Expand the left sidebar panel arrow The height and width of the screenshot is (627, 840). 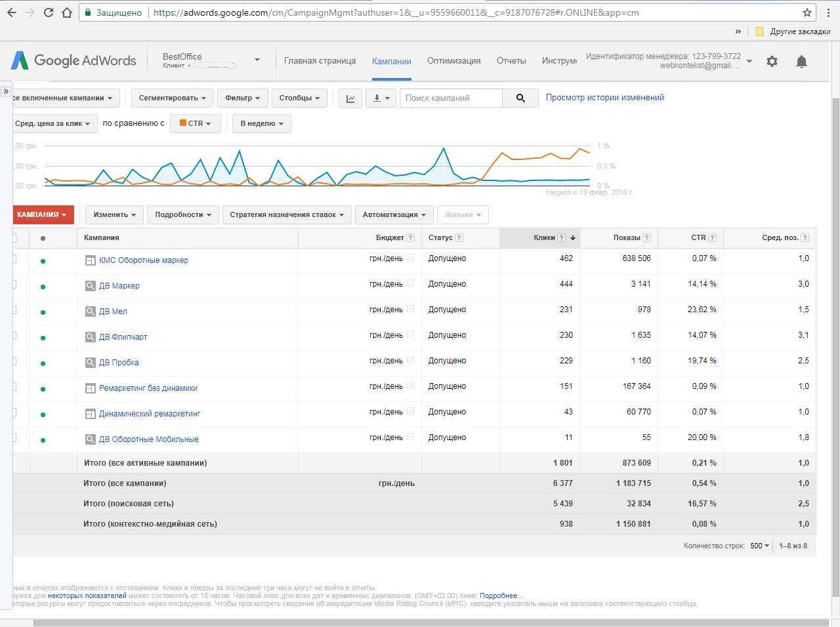point(6,91)
